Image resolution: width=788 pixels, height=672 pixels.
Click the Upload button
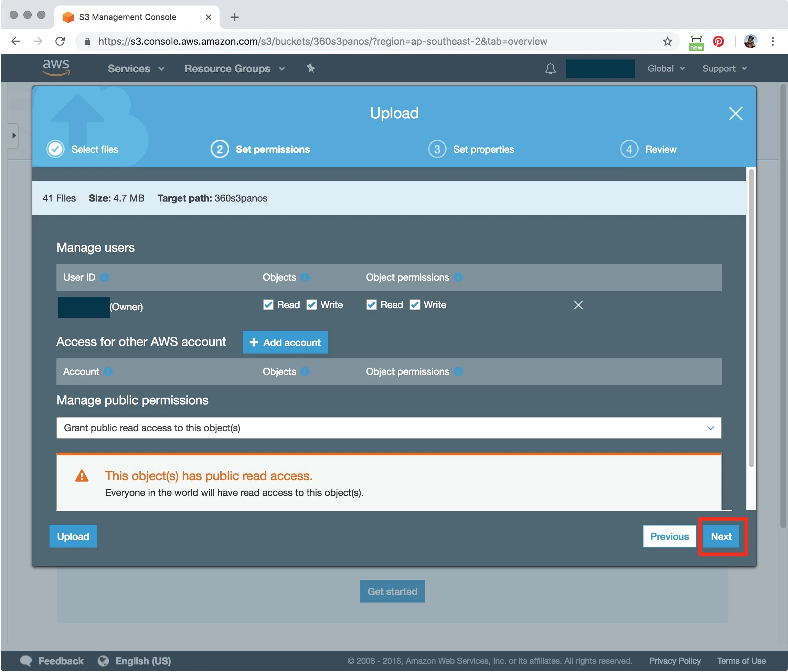73,536
